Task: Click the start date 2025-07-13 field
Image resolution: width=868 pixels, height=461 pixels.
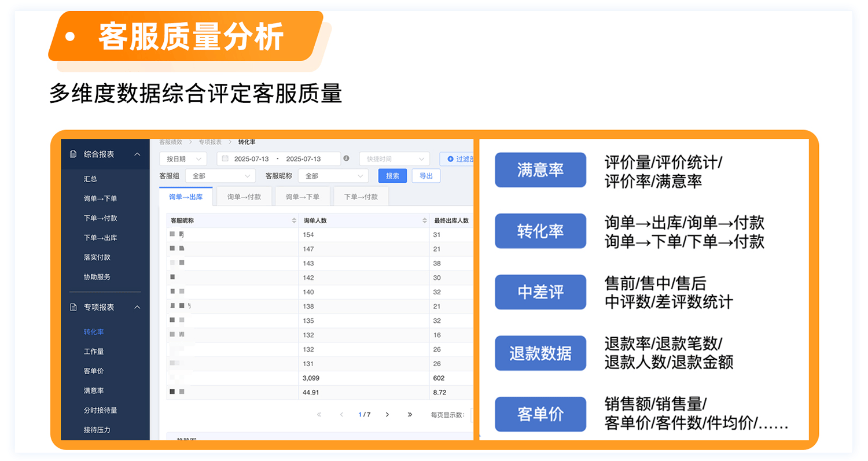Action: click(252, 158)
